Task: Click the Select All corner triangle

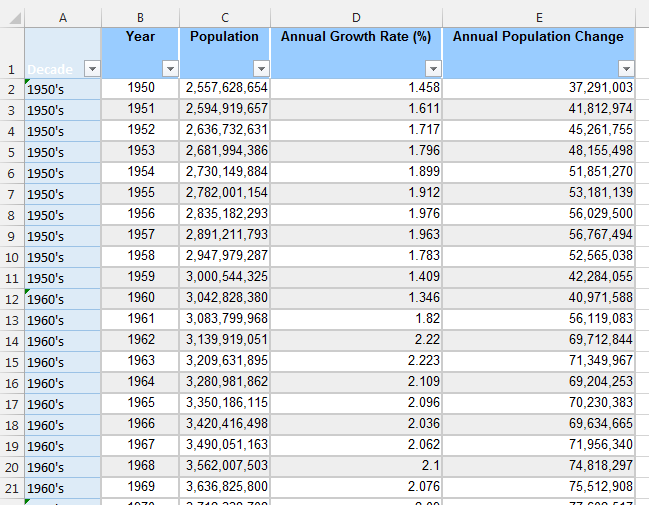Action: 15,18
